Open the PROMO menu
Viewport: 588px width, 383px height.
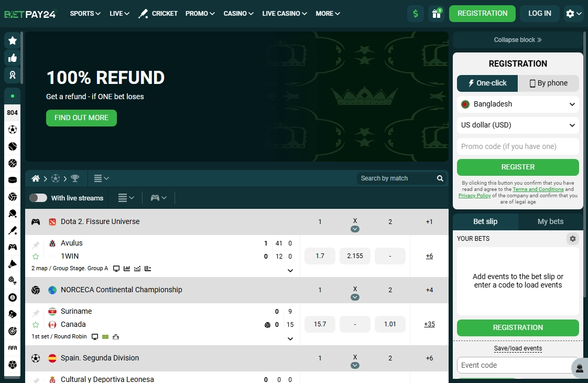pos(200,14)
